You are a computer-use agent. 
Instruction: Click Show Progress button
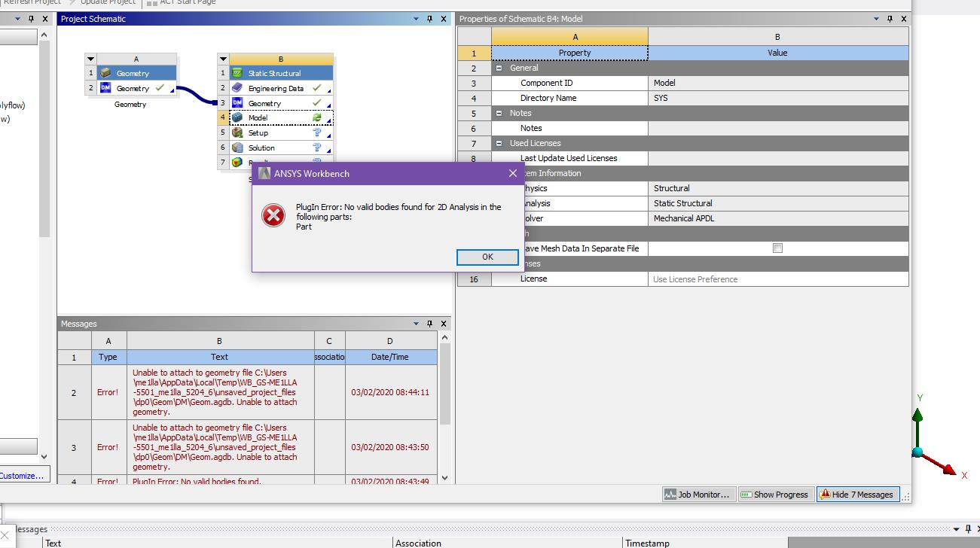774,495
